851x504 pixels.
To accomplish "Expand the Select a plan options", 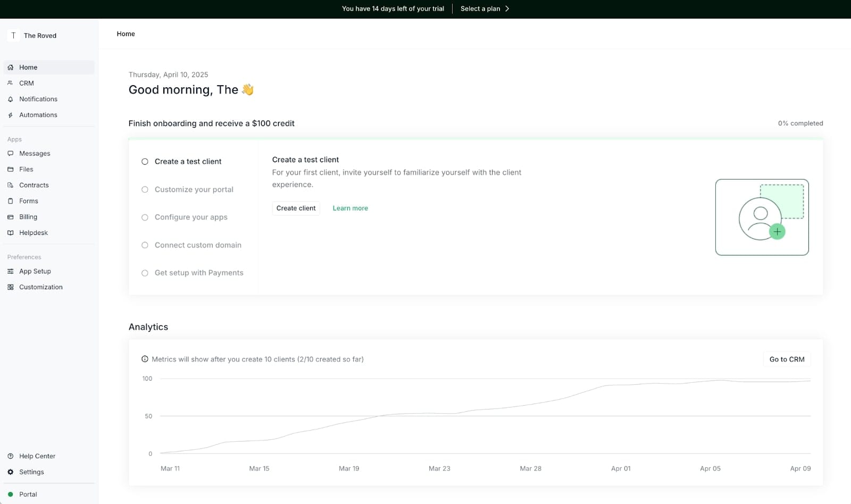I will point(483,9).
